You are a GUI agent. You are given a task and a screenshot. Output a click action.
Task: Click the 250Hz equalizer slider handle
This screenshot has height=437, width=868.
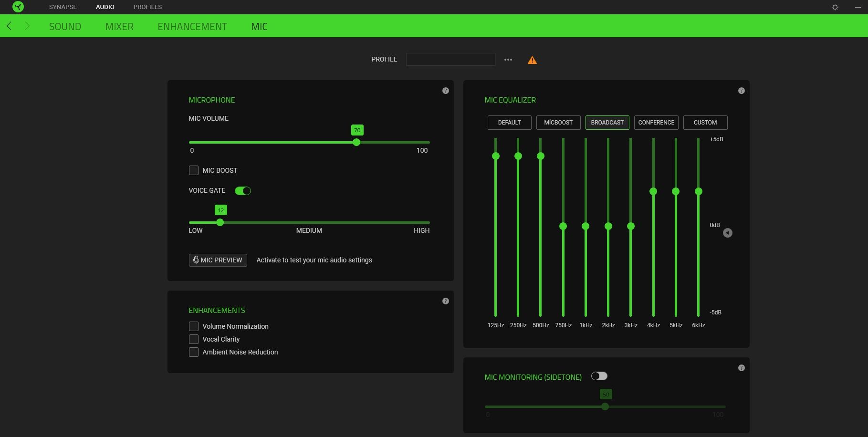pos(518,156)
